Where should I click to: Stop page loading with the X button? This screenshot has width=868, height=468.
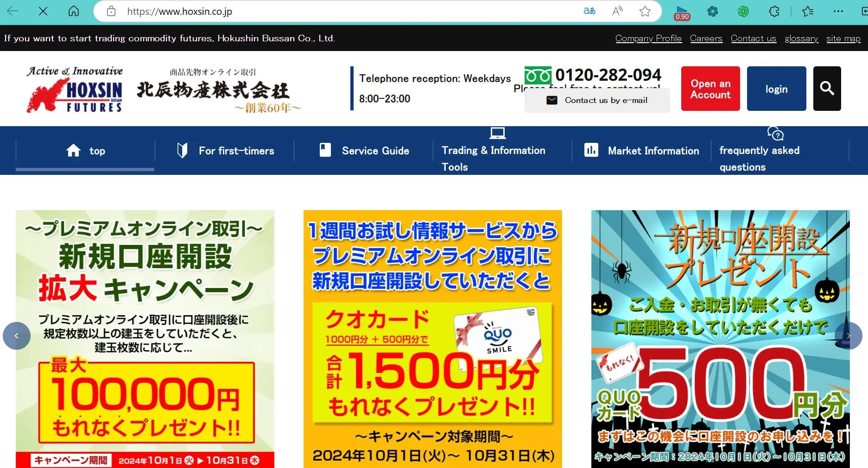tap(43, 11)
